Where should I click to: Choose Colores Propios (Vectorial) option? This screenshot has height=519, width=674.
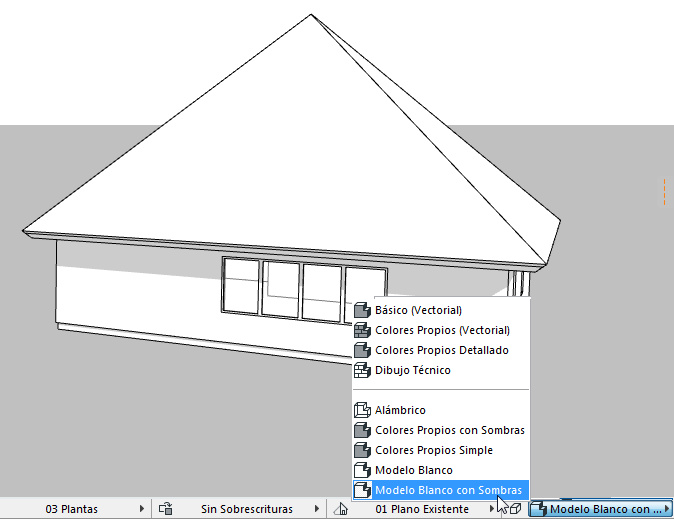point(441,330)
